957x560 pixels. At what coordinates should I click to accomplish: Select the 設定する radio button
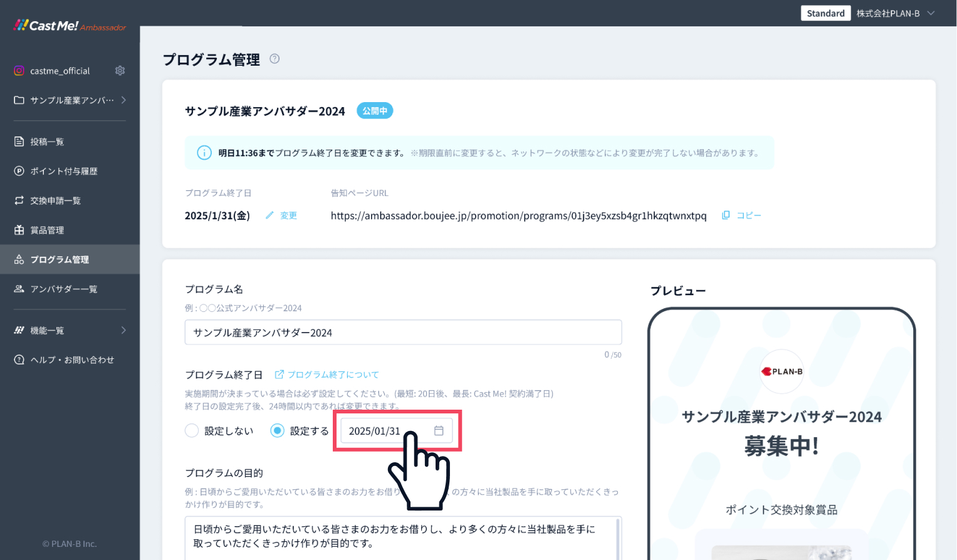point(277,431)
